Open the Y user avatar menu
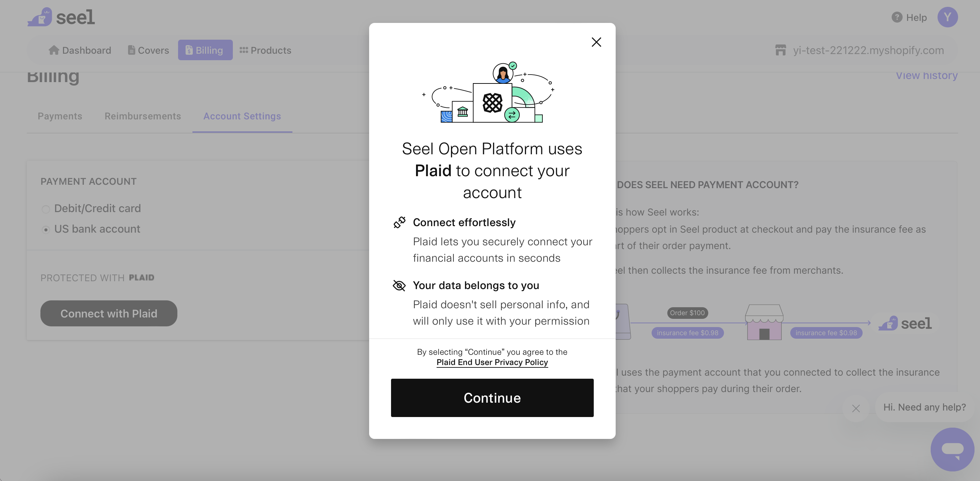The height and width of the screenshot is (481, 980). tap(947, 17)
